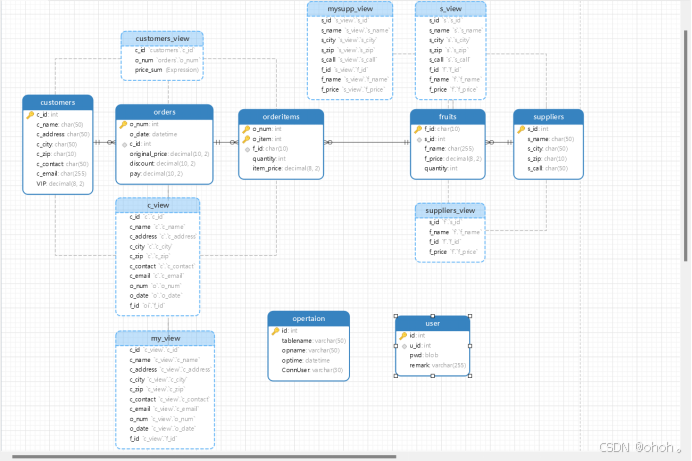The height and width of the screenshot is (461, 692).
Task: Click the f_name row in s_view
Action: pyautogui.click(x=455, y=80)
